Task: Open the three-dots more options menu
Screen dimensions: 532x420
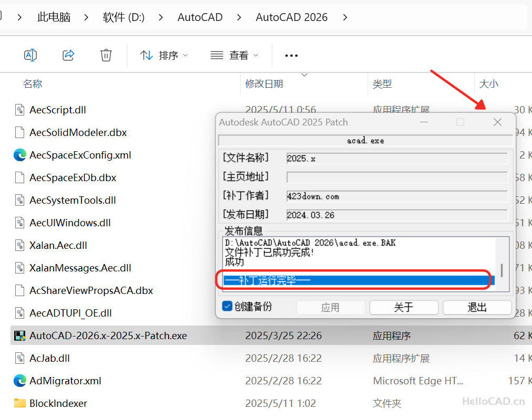Action: [291, 56]
